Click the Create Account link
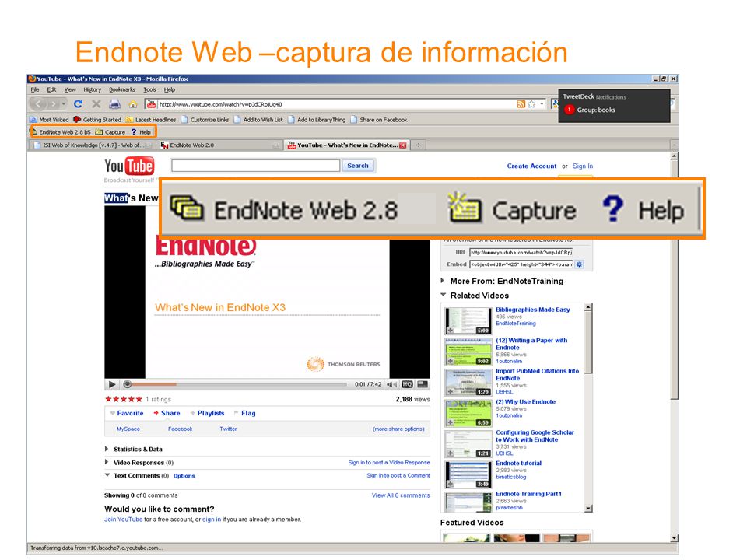Viewport: 747px width, 560px height. (531, 166)
